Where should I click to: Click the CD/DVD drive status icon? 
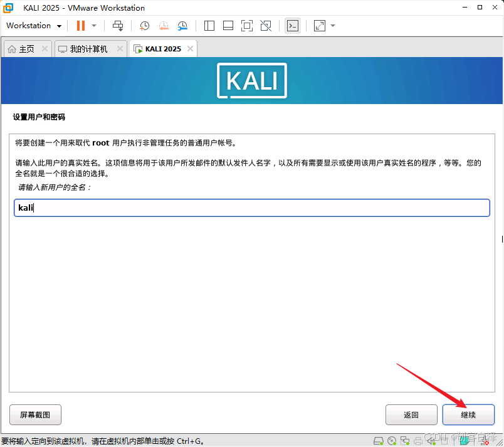(392, 441)
